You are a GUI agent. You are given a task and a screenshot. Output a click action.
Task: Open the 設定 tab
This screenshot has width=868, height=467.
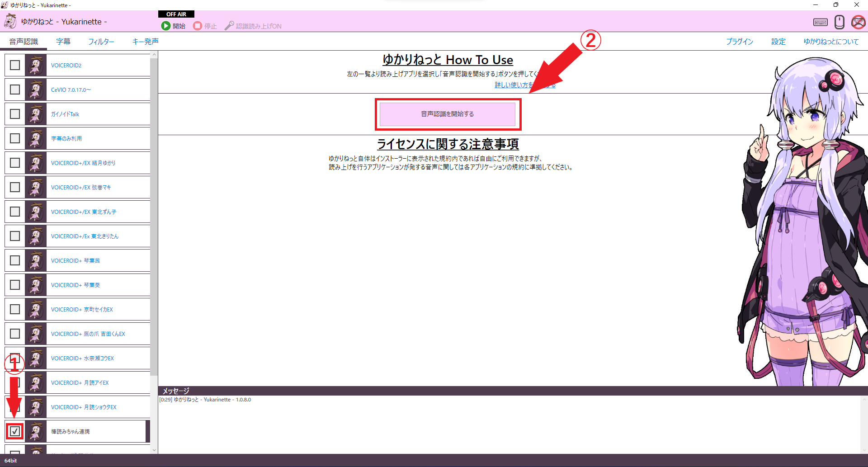click(778, 42)
